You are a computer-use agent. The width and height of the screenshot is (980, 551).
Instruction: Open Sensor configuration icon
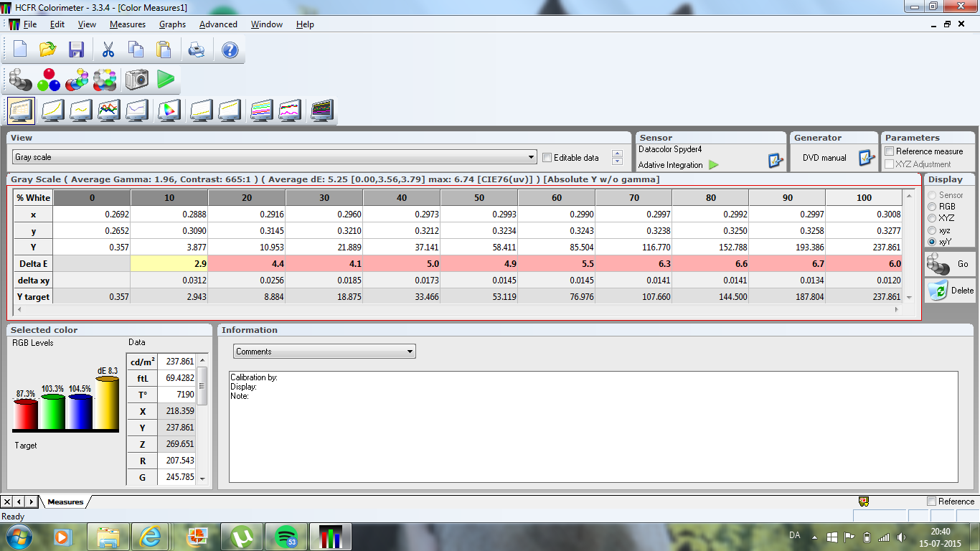(x=775, y=161)
